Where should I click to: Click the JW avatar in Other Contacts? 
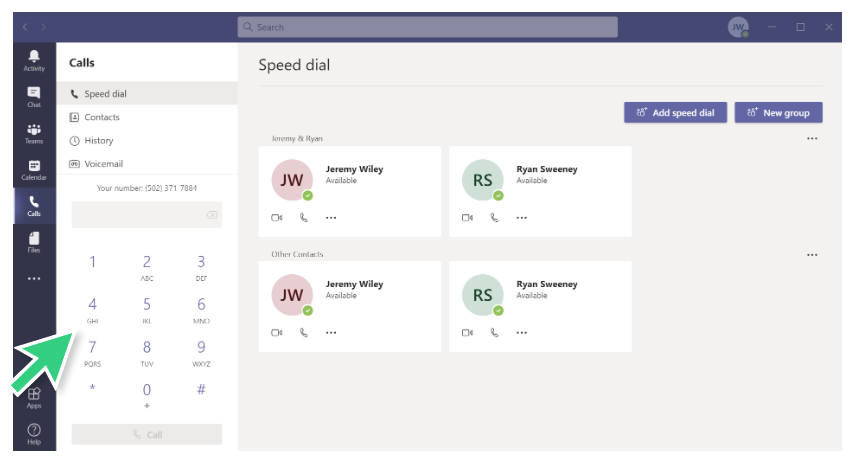click(x=292, y=295)
